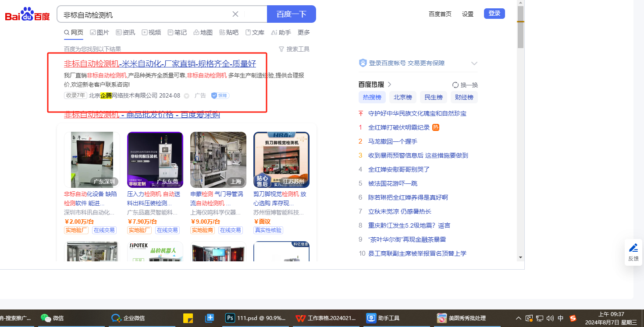Click the 苏州恒博智能科技 company name
The height and width of the screenshot is (327, 644).
point(279,212)
